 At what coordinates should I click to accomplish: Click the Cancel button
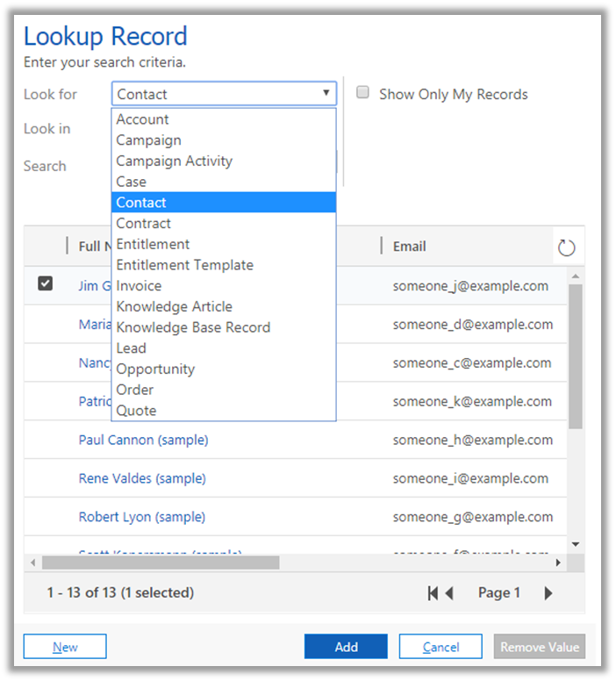(x=441, y=647)
